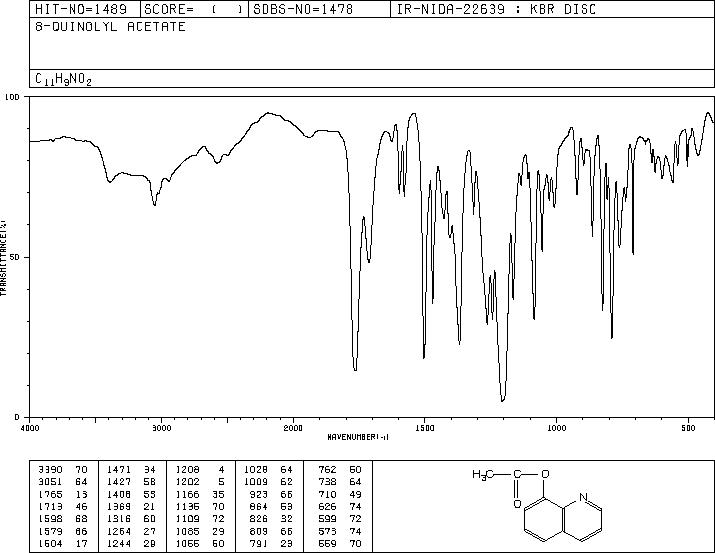
Task: Select the 1028 peak table entry
Action: [268, 469]
